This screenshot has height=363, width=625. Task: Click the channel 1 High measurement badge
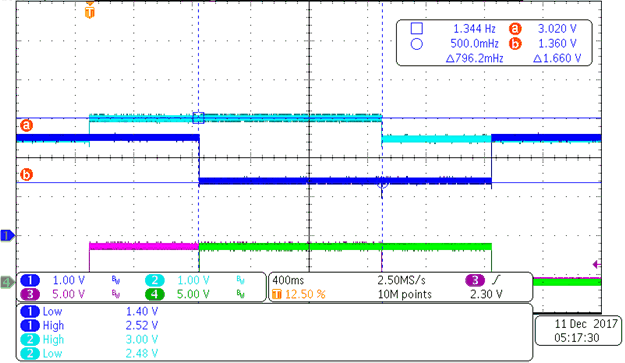tap(30, 326)
